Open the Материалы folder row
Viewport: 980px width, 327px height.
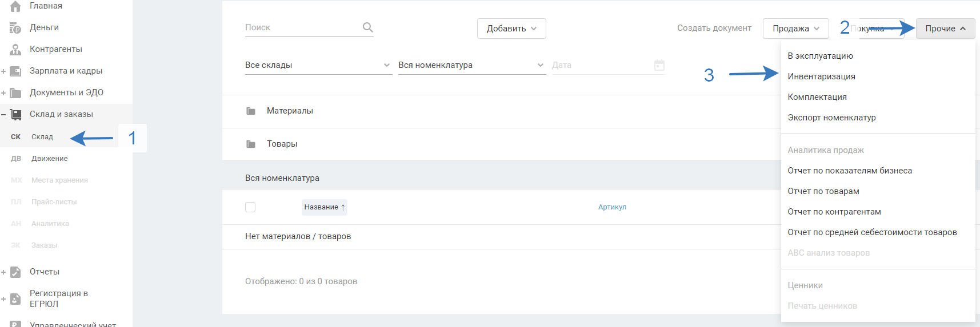pos(501,111)
